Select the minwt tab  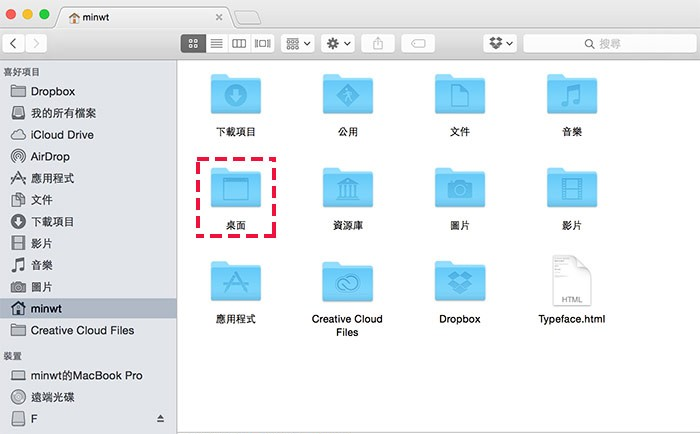(143, 17)
